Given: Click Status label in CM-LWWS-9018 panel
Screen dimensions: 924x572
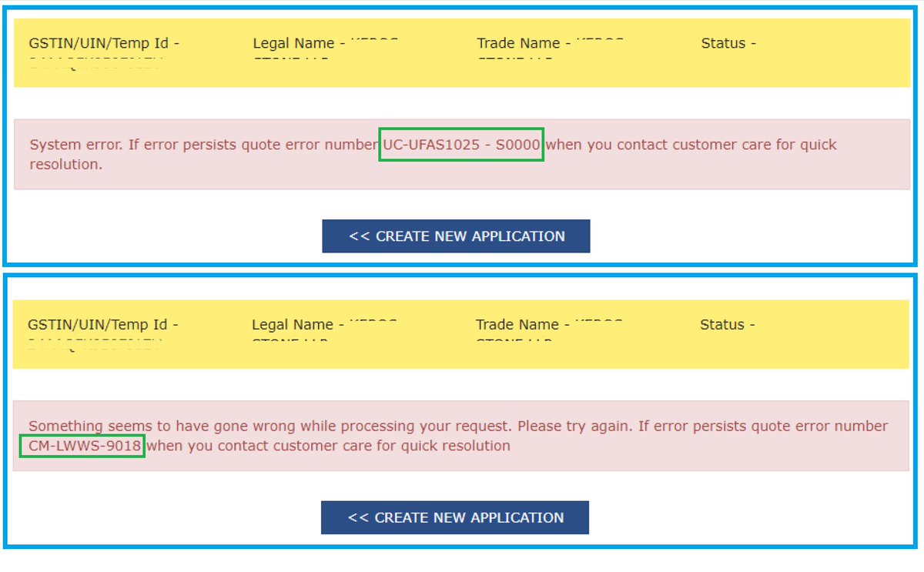Looking at the screenshot, I should [727, 325].
